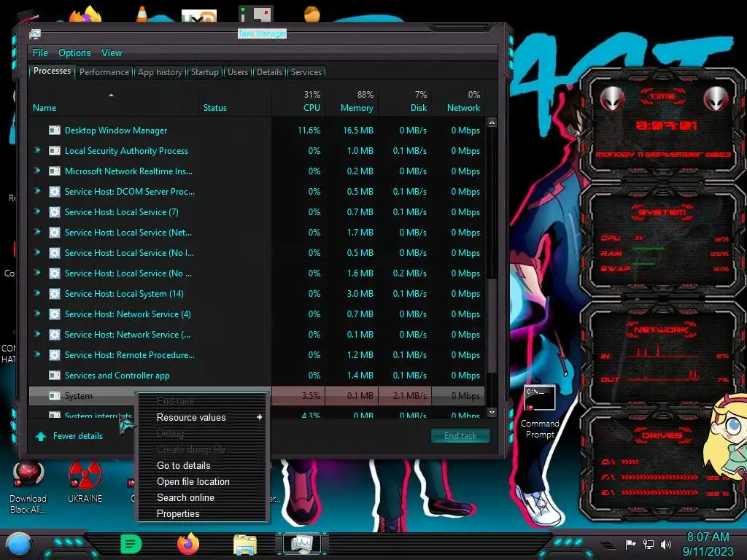Image resolution: width=747 pixels, height=560 pixels.
Task: Click gear icon of Service Host: Local System
Action: [x=55, y=293]
